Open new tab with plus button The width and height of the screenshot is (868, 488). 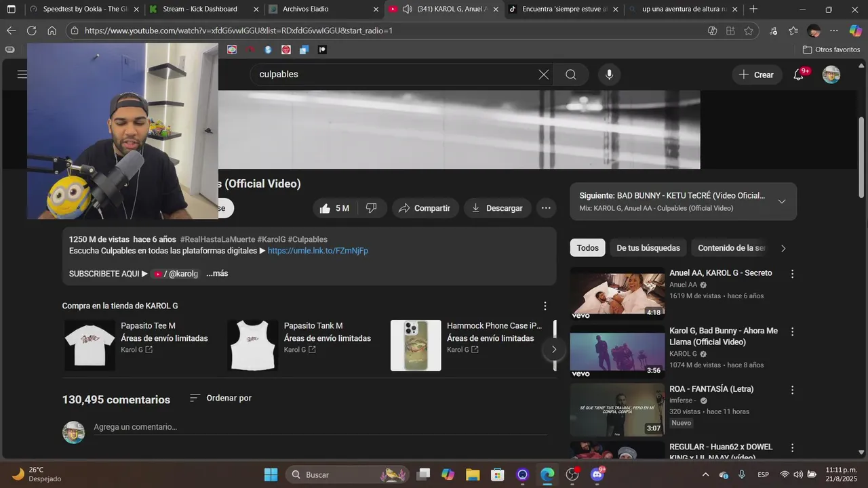pos(753,9)
